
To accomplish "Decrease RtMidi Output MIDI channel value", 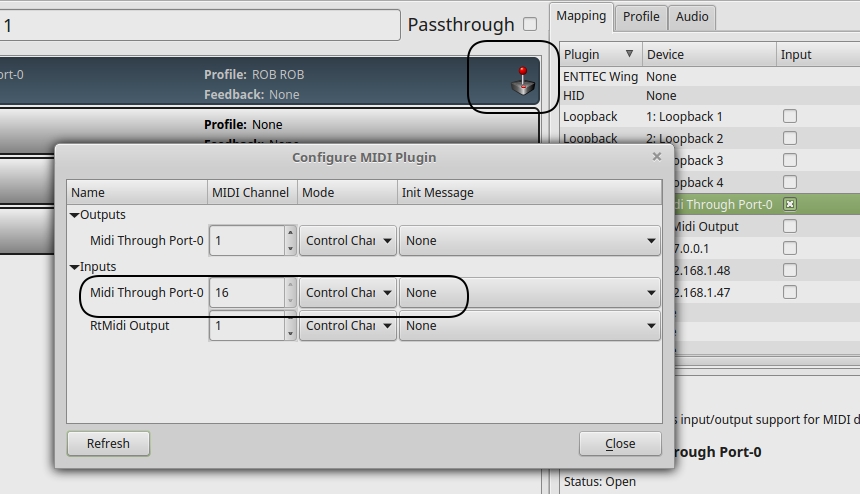I will pos(290,333).
